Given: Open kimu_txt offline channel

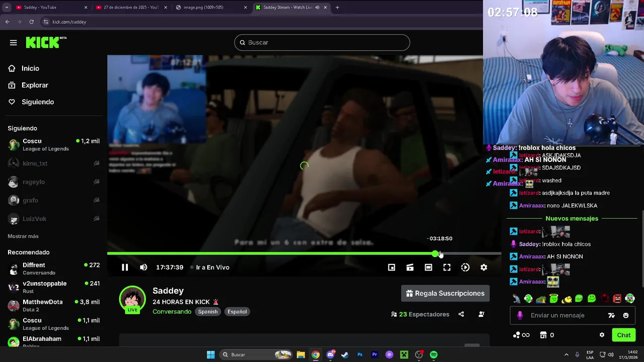Looking at the screenshot, I should coord(53,163).
